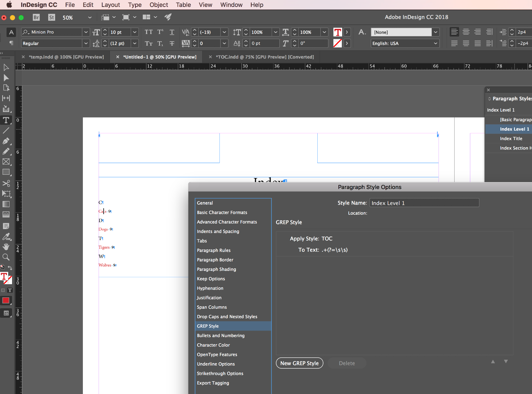This screenshot has width=532, height=394.
Task: Click the stroke color None swatch in Control panel
Action: [338, 43]
